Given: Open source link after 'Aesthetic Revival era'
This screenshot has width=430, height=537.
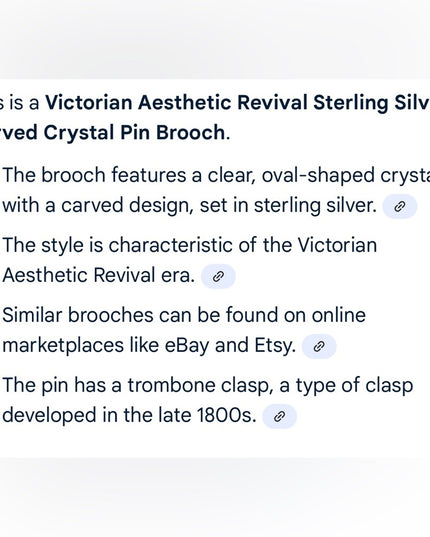Looking at the screenshot, I should click(x=218, y=276).
